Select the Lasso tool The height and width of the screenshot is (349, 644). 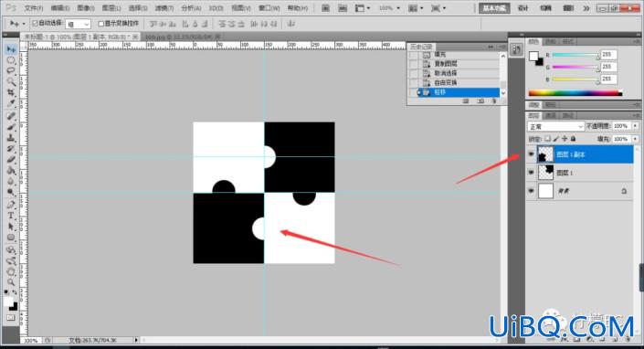tap(11, 71)
